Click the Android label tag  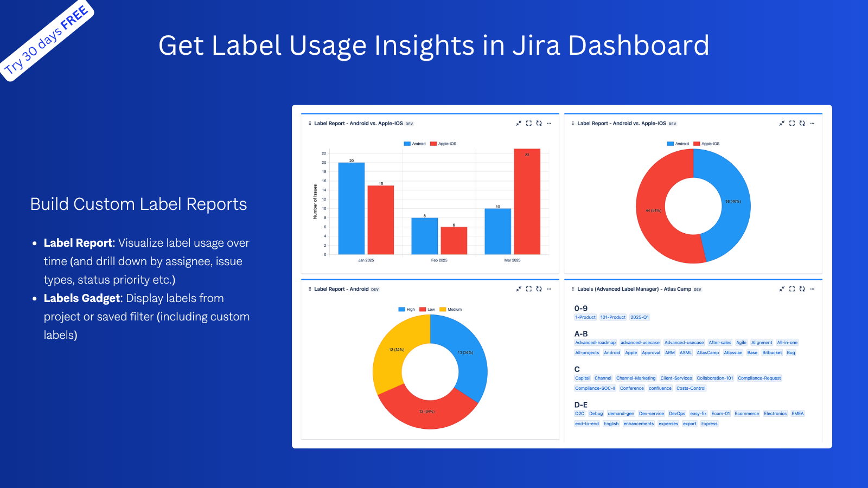pos(612,353)
